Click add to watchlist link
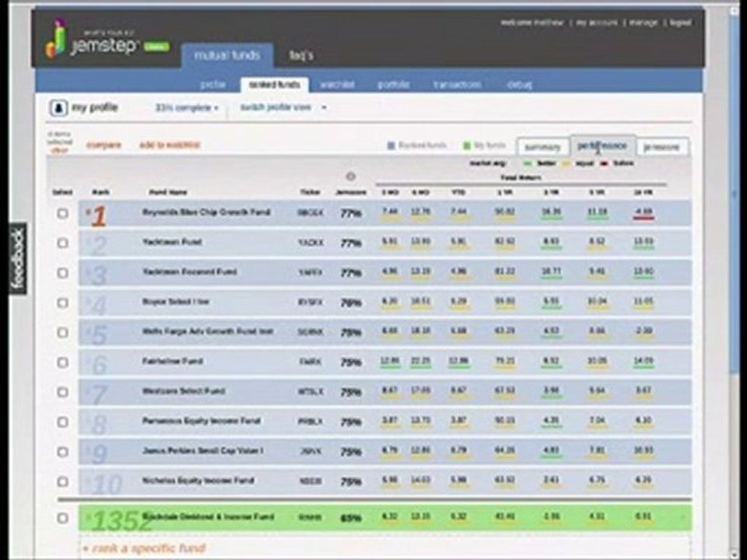Viewport: 747px width, 560px height. (170, 145)
